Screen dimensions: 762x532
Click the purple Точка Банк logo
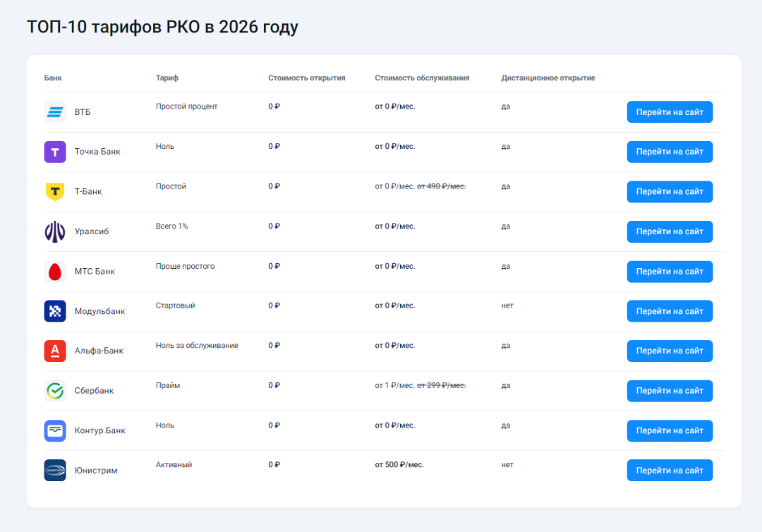(55, 152)
